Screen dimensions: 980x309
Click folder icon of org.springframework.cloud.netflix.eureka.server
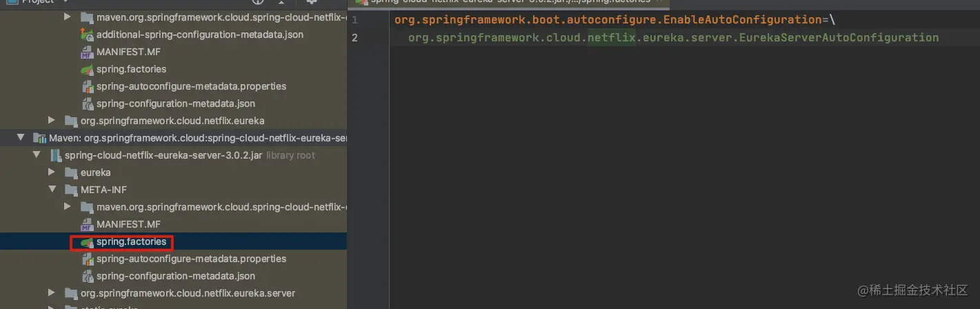(71, 293)
